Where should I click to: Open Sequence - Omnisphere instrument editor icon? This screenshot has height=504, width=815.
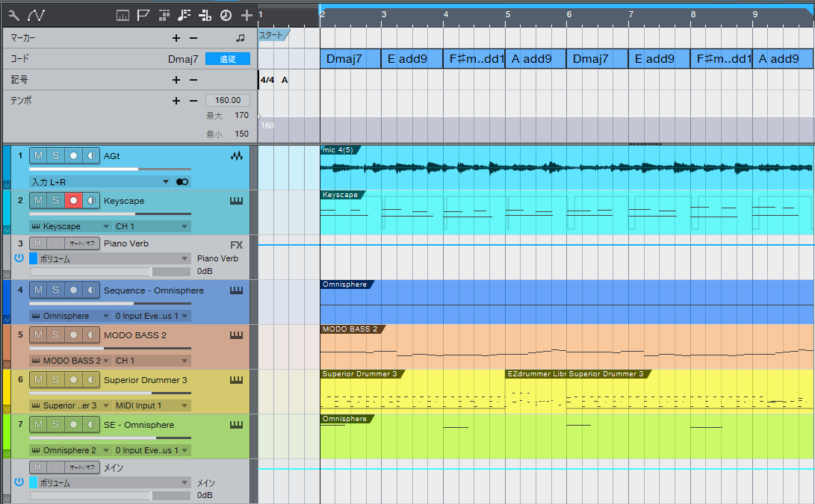point(237,290)
